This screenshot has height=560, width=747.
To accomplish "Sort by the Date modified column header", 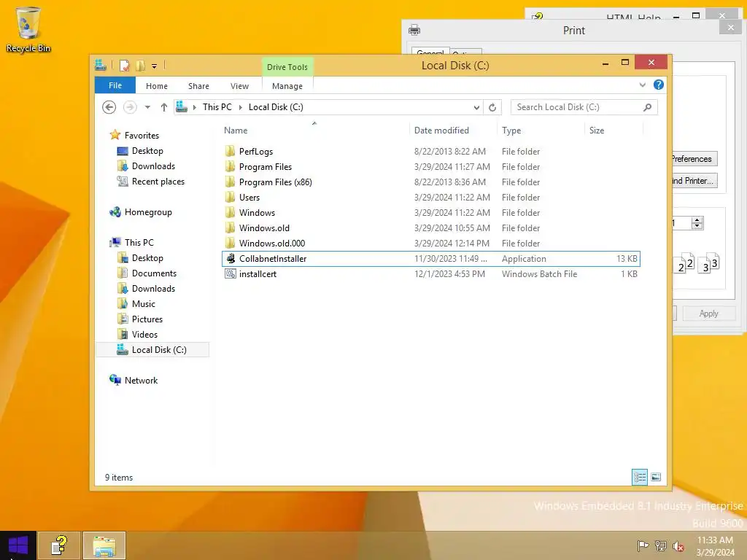I will (x=441, y=131).
